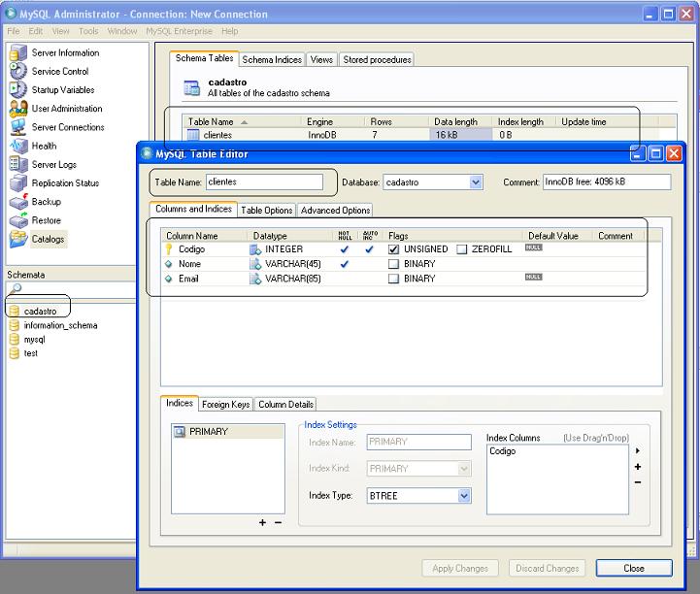Enable BINARY flag for Email

393,279
